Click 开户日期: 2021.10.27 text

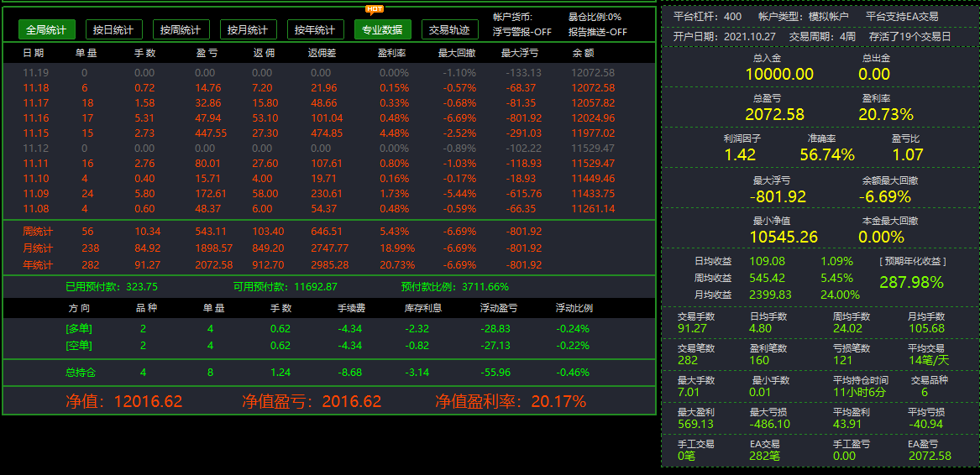pyautogui.click(x=724, y=37)
